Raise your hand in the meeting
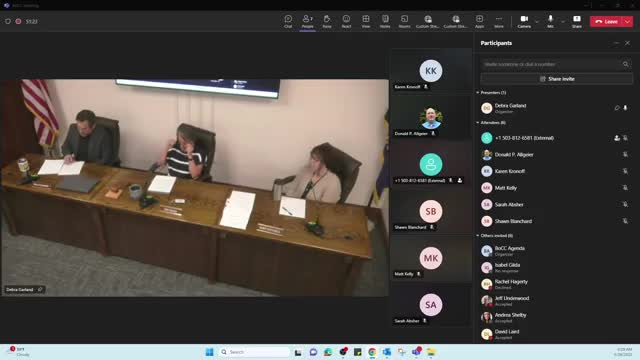This screenshot has height=360, width=640. [327, 21]
